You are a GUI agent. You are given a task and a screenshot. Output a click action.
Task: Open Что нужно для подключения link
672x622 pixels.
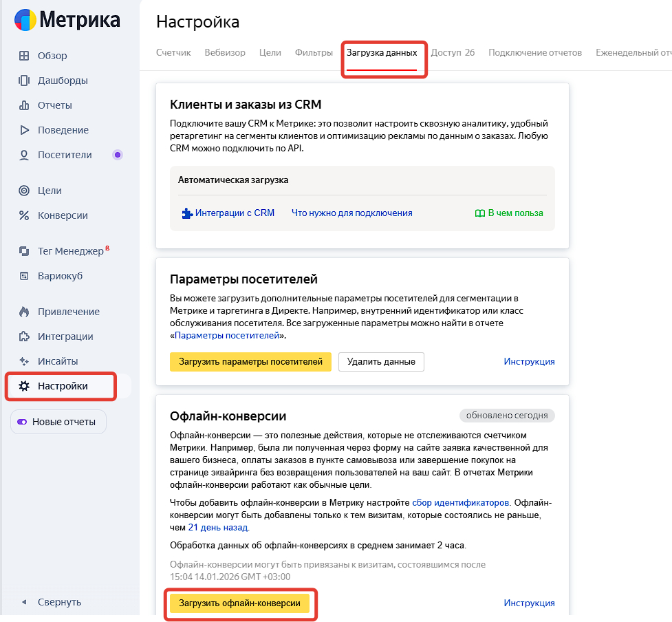pos(352,213)
